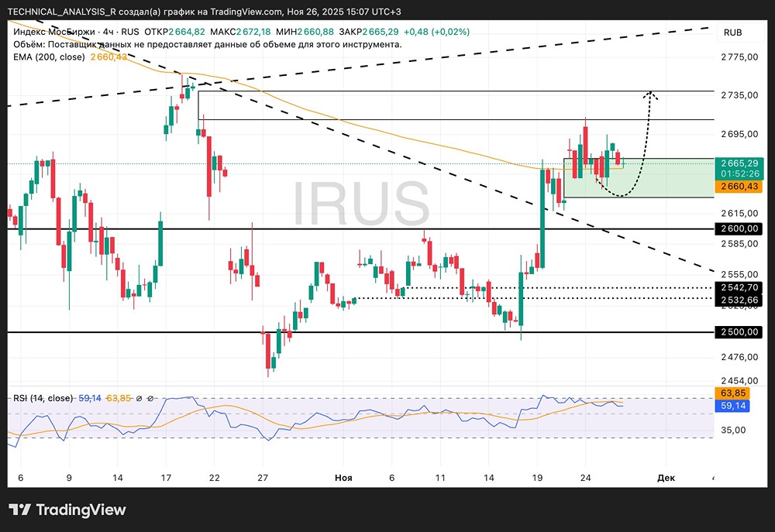Click the dotted level label 2 532,66
The height and width of the screenshot is (532, 775).
point(739,300)
